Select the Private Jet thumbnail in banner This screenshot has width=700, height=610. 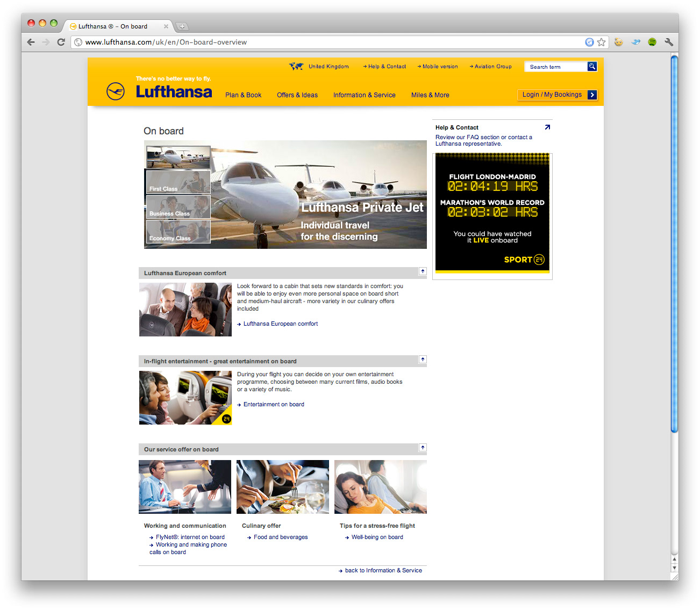(x=178, y=157)
